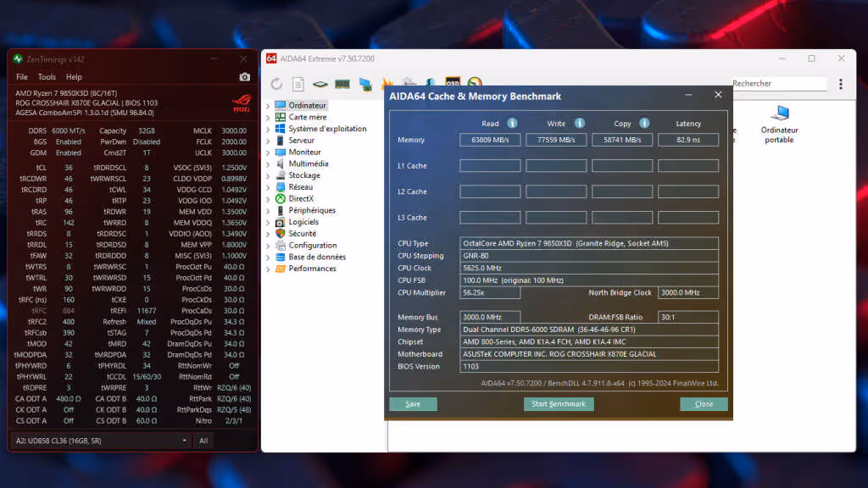Image resolution: width=868 pixels, height=488 pixels.
Task: Click the memory module icon in AIDA64 toolbar
Action: 342,84
